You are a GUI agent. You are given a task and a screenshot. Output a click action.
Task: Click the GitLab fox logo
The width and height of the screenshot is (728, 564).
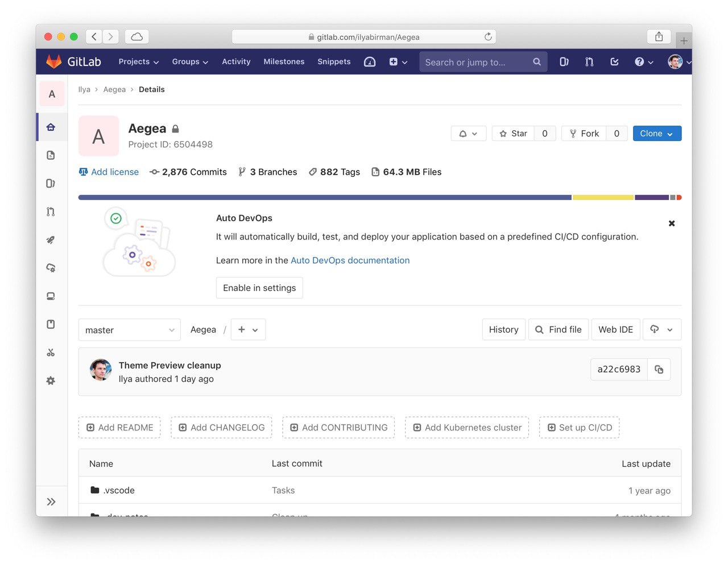pos(54,61)
